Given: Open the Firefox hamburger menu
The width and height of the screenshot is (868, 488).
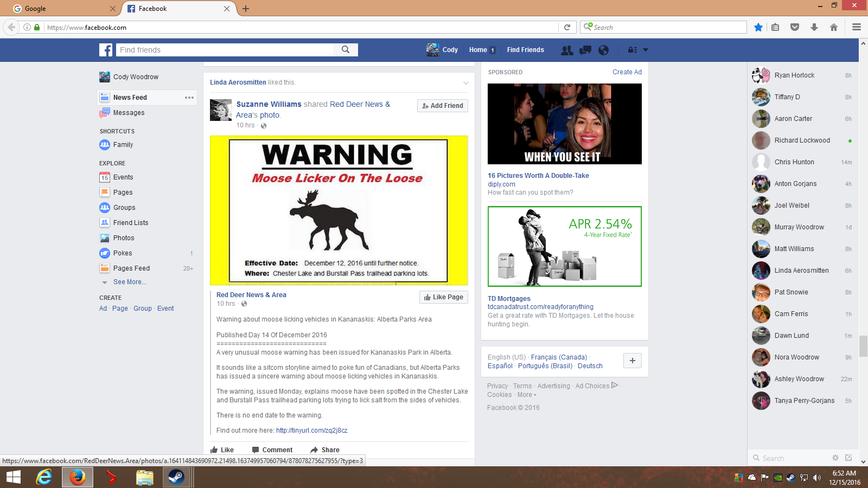Looking at the screenshot, I should 857,27.
